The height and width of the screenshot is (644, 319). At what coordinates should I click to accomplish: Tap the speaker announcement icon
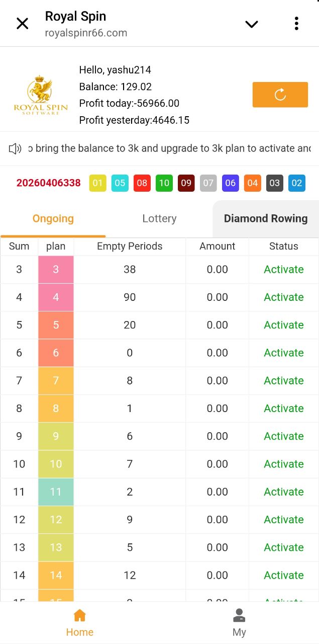[x=15, y=148]
